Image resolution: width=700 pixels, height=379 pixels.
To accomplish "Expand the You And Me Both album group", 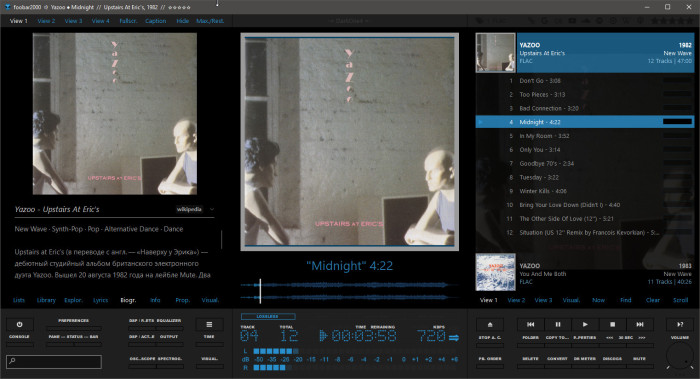I will click(x=584, y=272).
